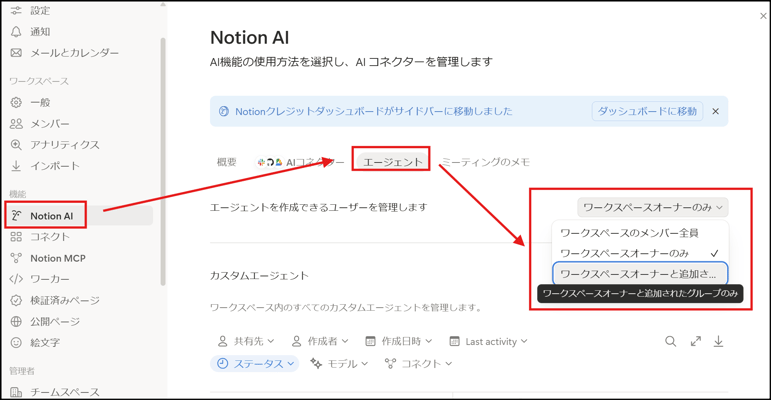
Task: Open the ワークスペースオーナーのみ permission dropdown
Action: pyautogui.click(x=652, y=207)
